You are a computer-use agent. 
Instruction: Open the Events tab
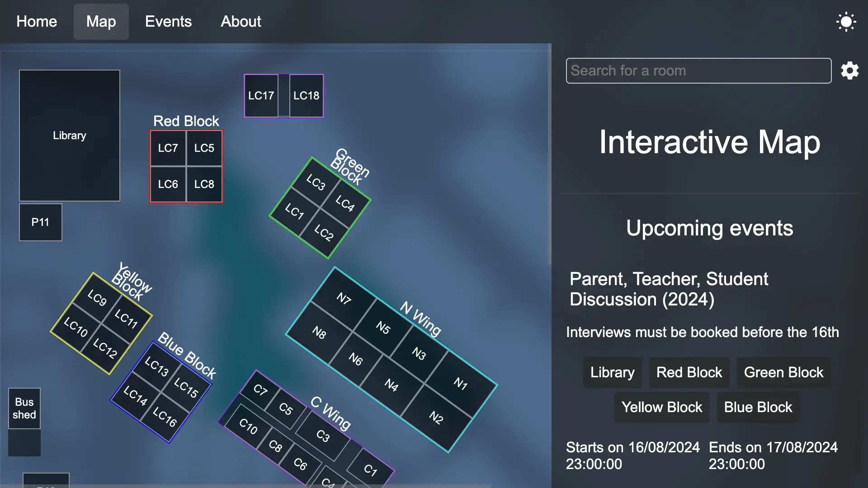[x=168, y=22]
